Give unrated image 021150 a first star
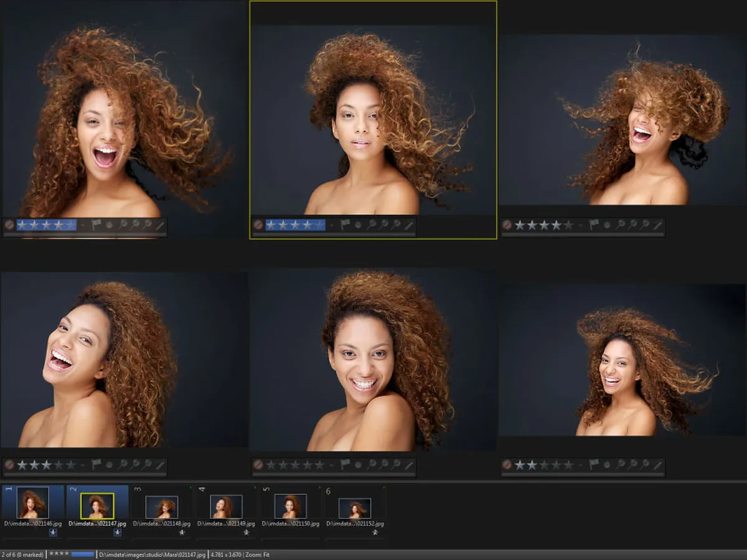This screenshot has width=747, height=560. pos(271,465)
